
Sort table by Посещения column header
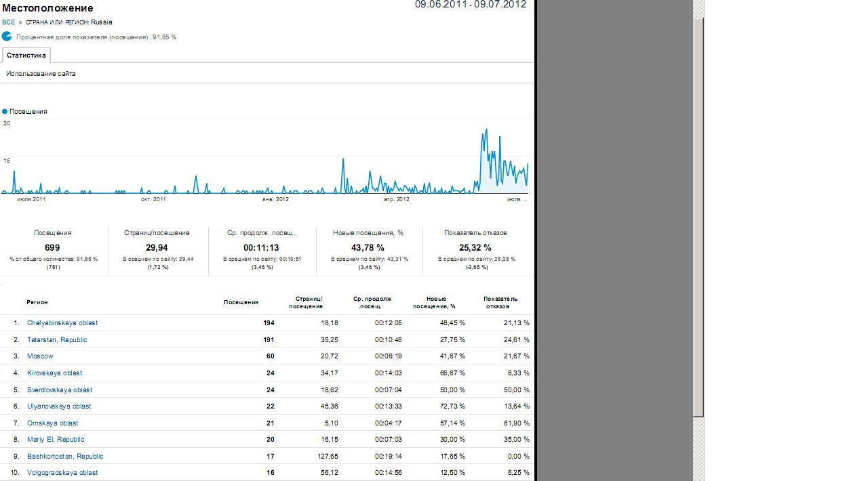(x=241, y=302)
